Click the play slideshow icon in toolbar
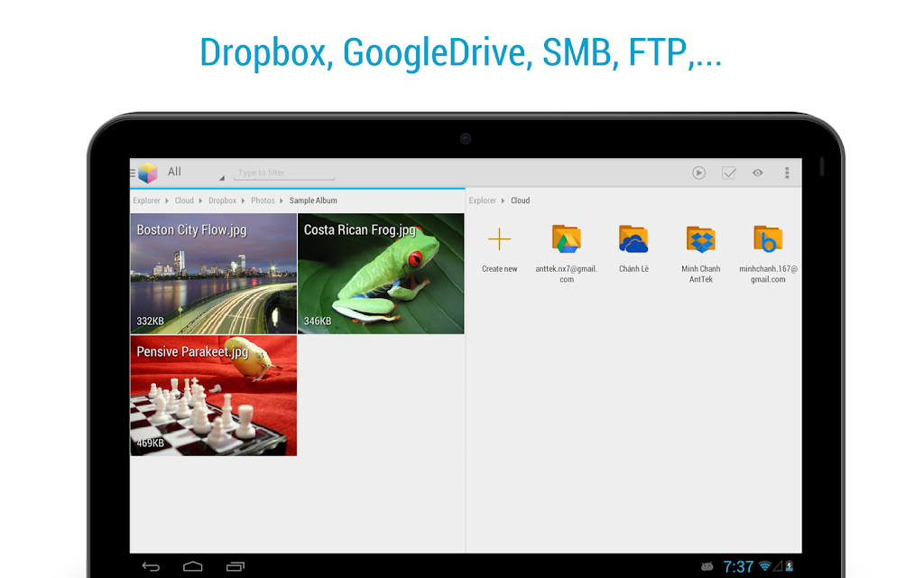Viewport: 924px width, 578px height. click(x=699, y=172)
